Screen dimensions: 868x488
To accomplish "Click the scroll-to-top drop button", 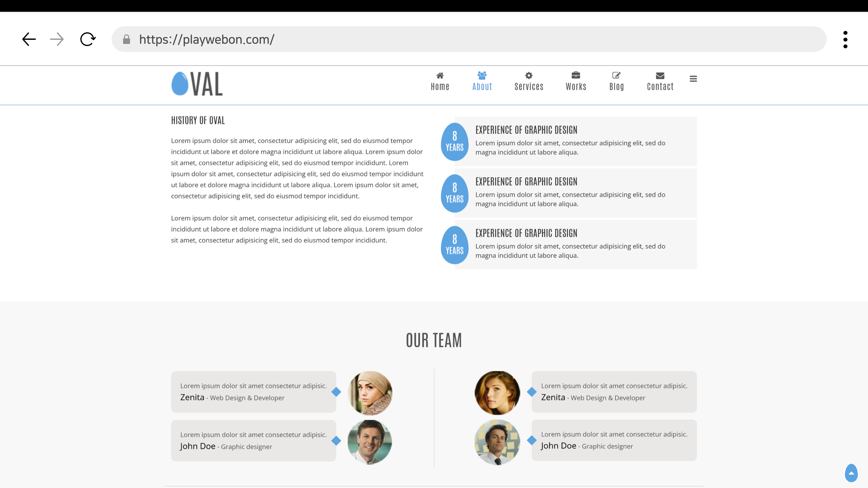I will tap(851, 473).
